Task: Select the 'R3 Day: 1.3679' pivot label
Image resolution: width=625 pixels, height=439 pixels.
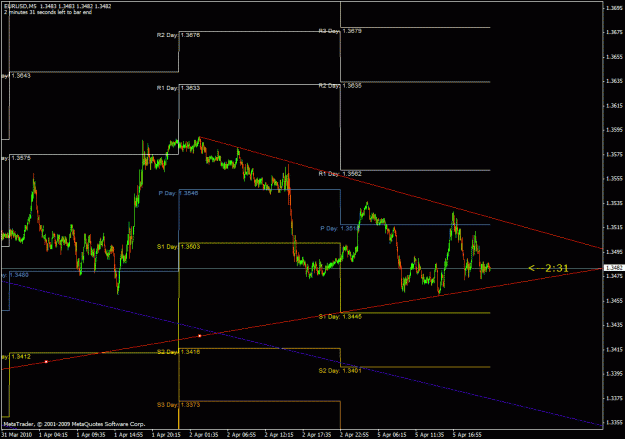Action: coord(340,31)
